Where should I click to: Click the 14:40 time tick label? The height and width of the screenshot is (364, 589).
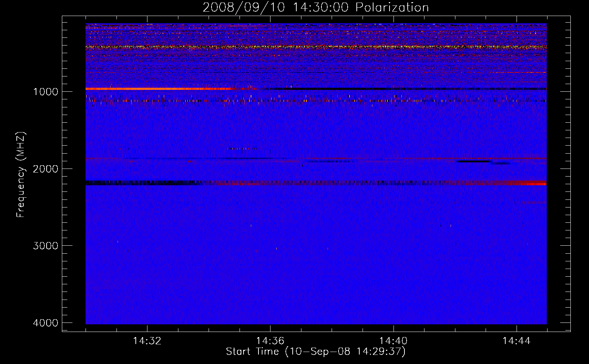tap(393, 341)
